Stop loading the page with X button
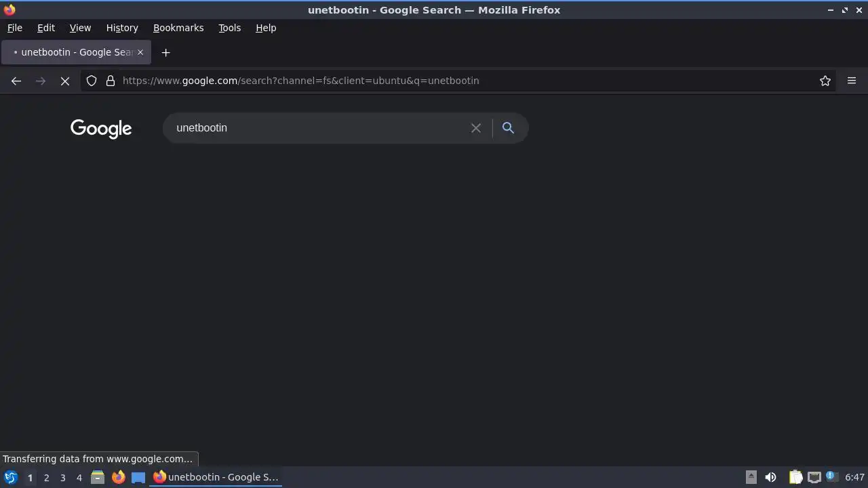Viewport: 868px width, 488px height. pos(65,81)
